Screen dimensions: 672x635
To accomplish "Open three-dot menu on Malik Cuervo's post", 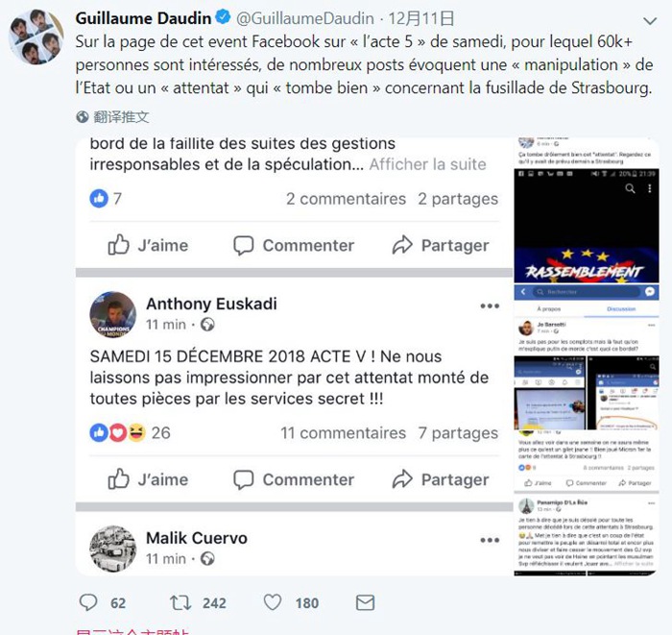I will 490,540.
